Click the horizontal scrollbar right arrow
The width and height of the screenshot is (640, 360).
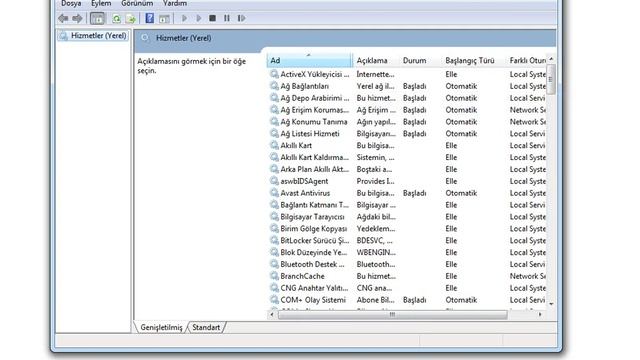tap(540, 314)
